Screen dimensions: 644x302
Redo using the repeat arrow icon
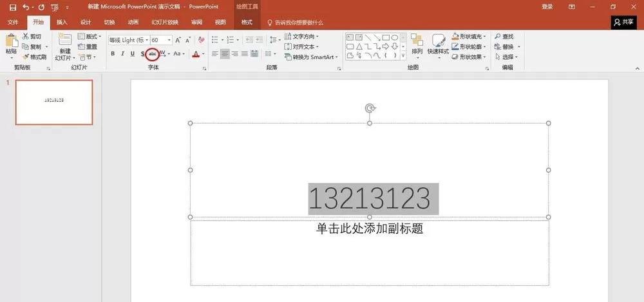41,7
